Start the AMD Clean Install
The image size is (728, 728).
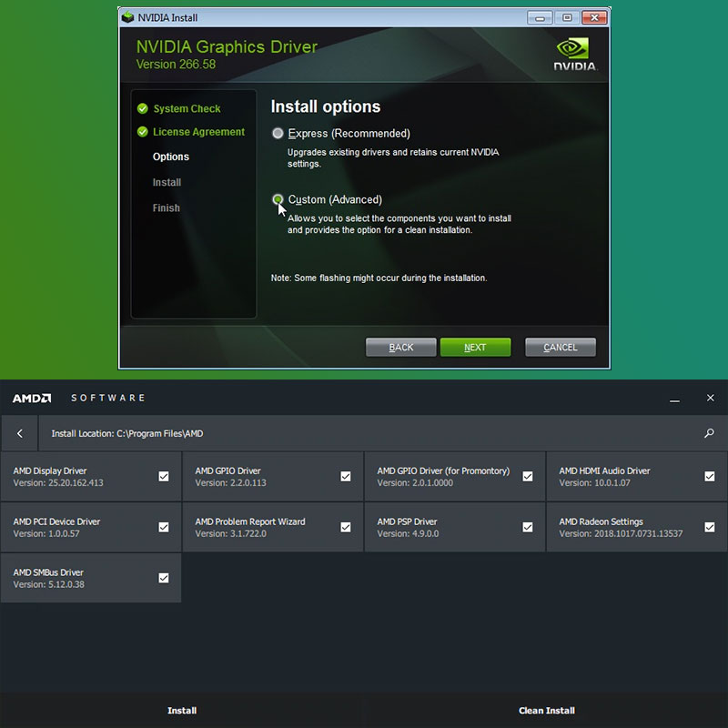(x=546, y=711)
